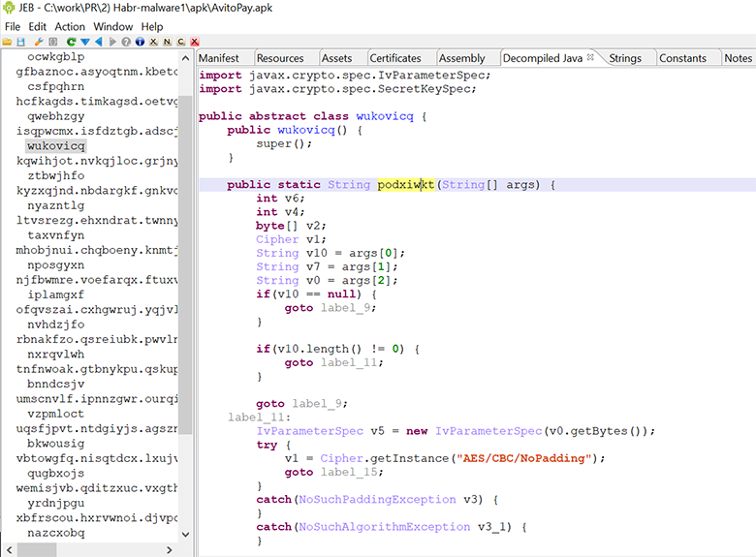Navigate forward with the gray right arrow
Screen dimensions: 756x557
click(112, 42)
